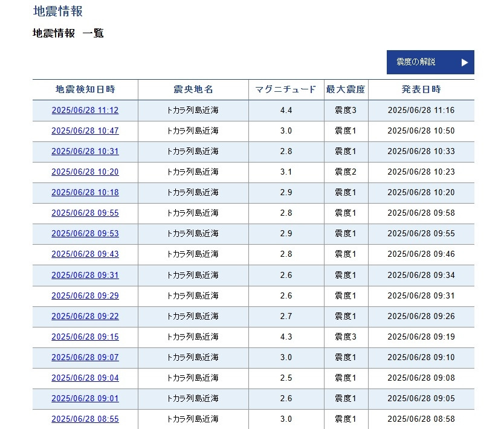
Task: Click announcement time 2025/06/28 10:50
Action: [421, 131]
